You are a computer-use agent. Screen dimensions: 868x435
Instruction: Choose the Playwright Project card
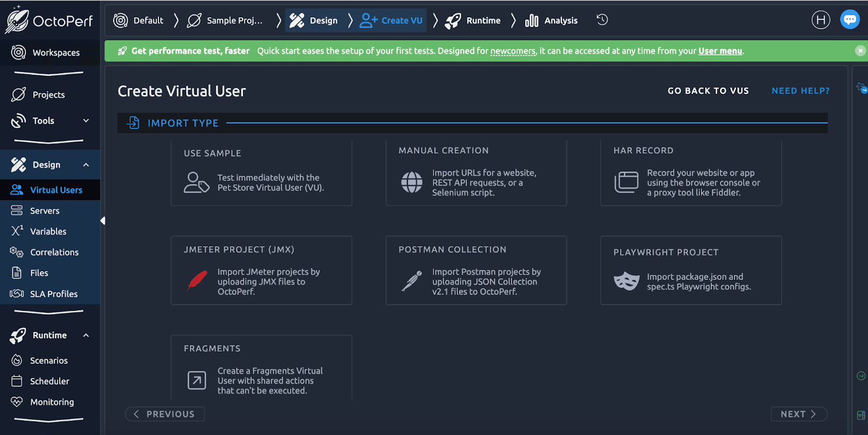click(691, 270)
